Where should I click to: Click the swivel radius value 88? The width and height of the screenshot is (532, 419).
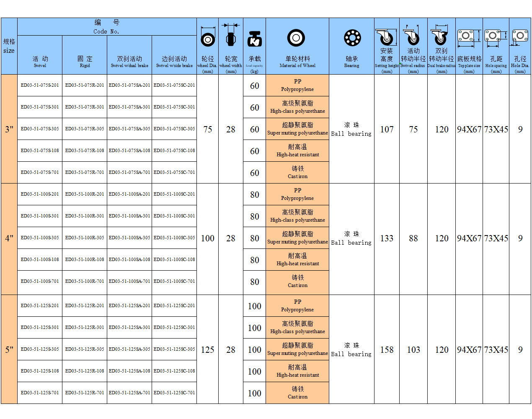[413, 238]
